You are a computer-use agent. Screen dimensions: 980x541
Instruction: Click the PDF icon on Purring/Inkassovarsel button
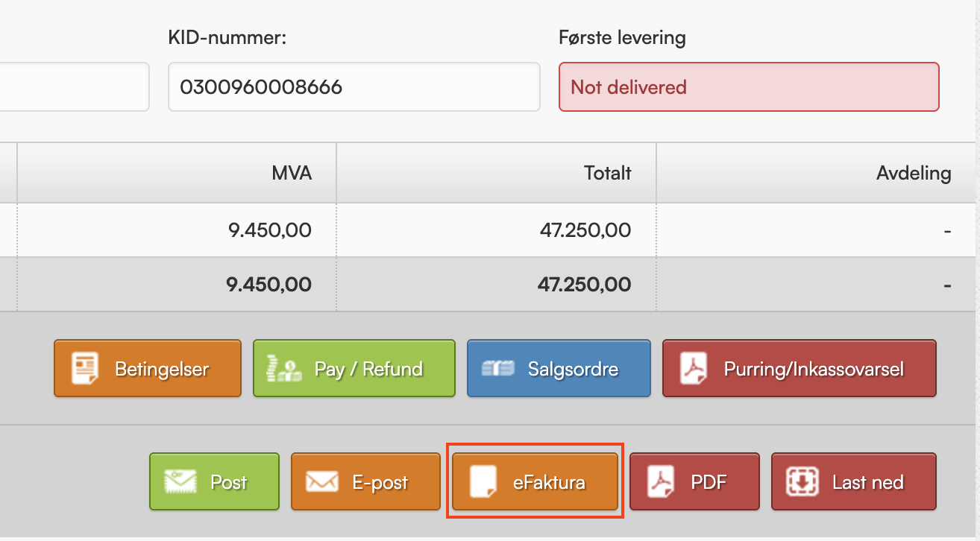(x=694, y=369)
